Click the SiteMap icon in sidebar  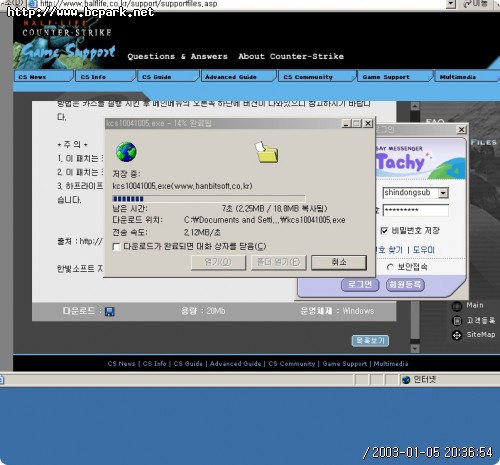457,335
